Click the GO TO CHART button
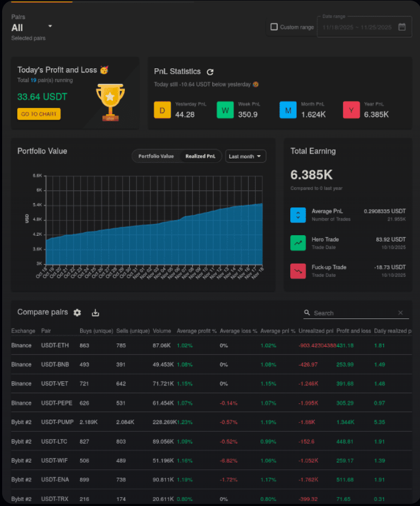 tap(39, 114)
